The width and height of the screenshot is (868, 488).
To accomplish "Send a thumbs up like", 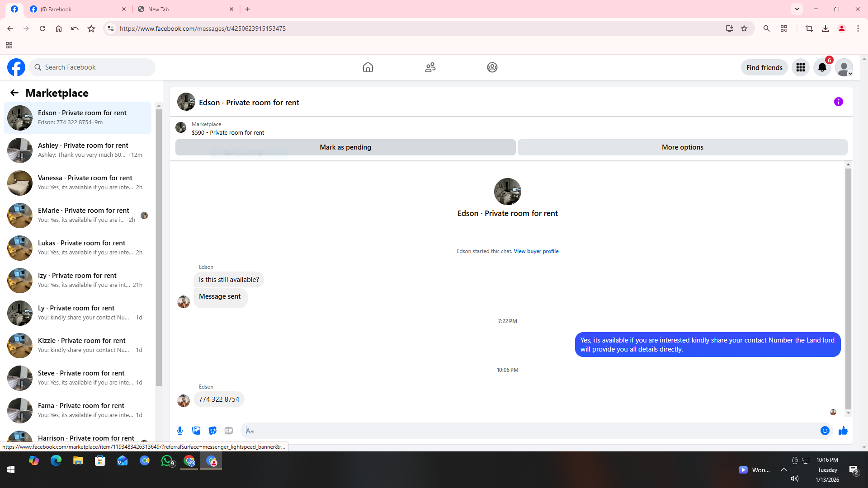I will point(843,431).
